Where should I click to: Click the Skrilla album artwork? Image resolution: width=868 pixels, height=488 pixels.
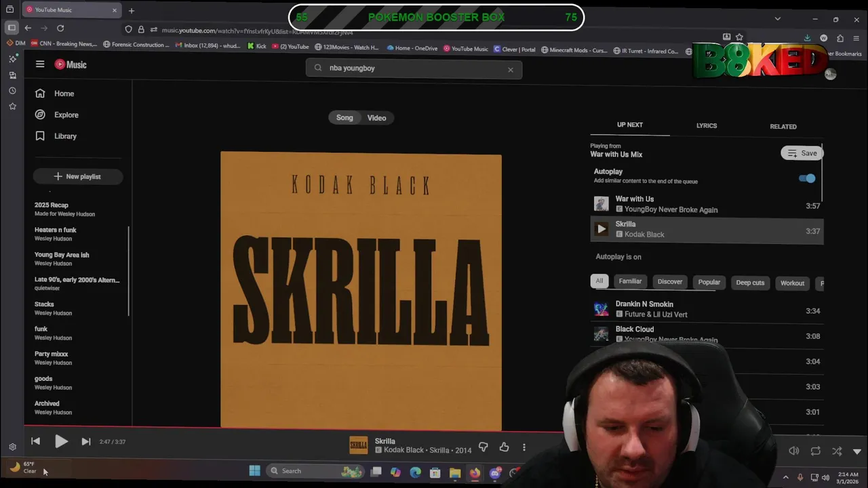coord(361,291)
